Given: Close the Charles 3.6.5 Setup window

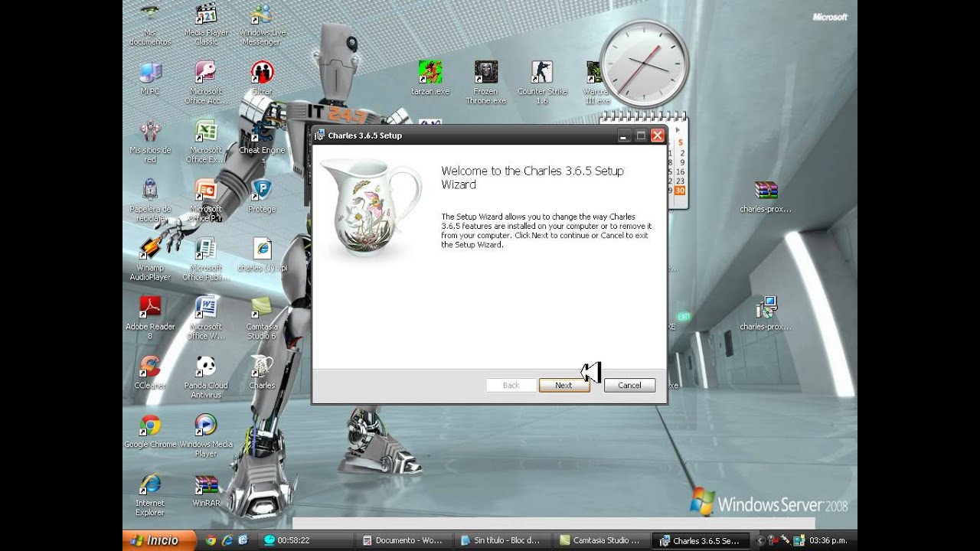Looking at the screenshot, I should 657,135.
